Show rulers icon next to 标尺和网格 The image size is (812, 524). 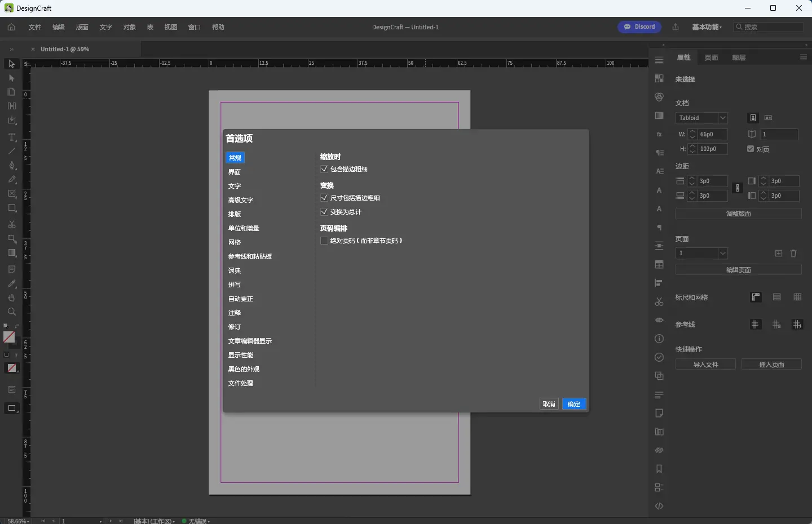[756, 297]
